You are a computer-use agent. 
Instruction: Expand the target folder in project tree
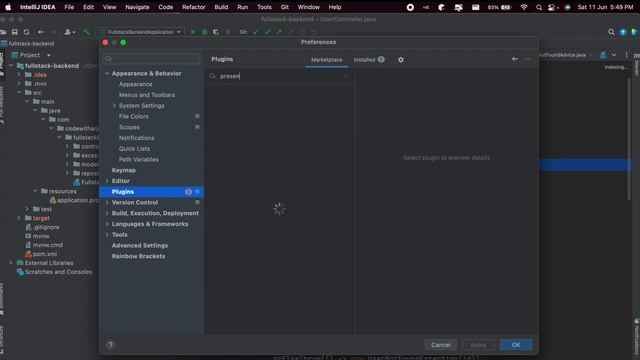click(x=19, y=218)
